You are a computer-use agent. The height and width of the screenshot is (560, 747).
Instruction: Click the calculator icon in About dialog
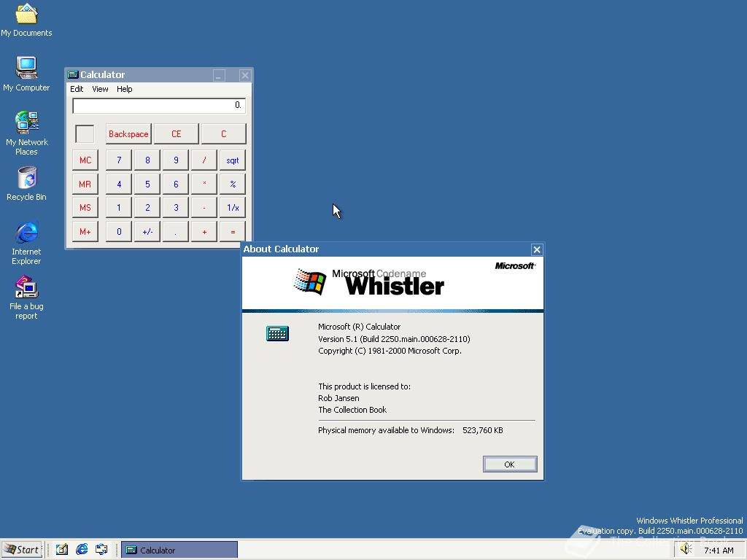click(x=277, y=333)
